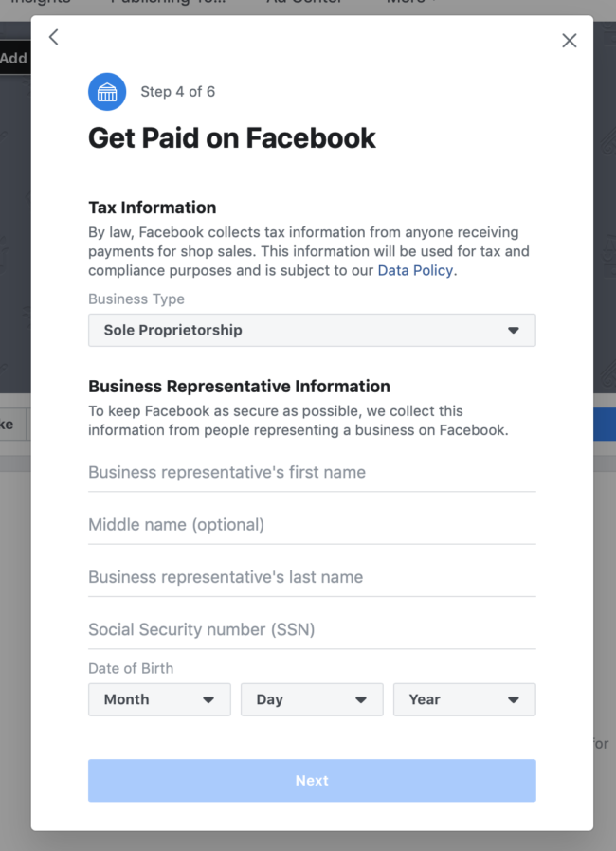Screen dimensions: 616x851
Task: Click the business representative's first name field
Action: pyautogui.click(x=312, y=472)
